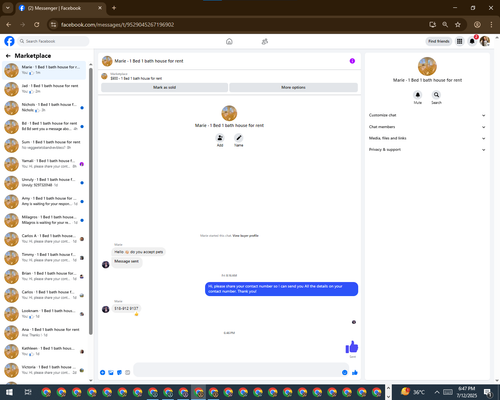The image size is (500, 400).
Task: Send a thumbs-up like from composer
Action: pos(355,372)
